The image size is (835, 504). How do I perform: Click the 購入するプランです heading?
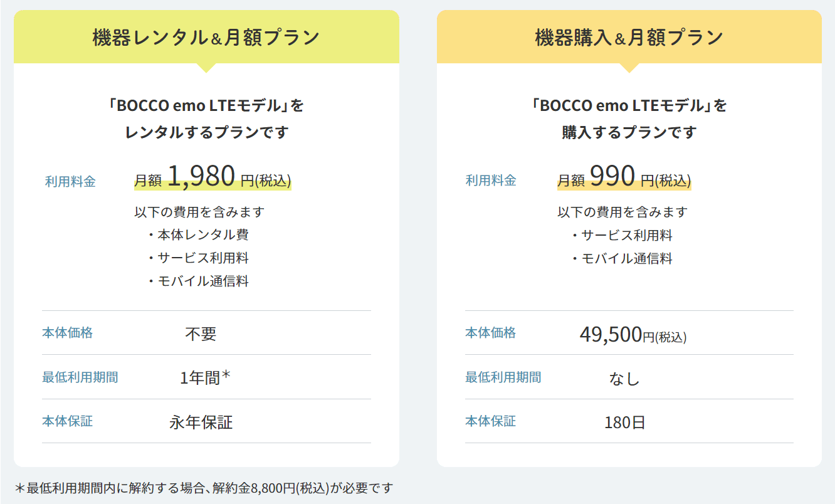[629, 132]
